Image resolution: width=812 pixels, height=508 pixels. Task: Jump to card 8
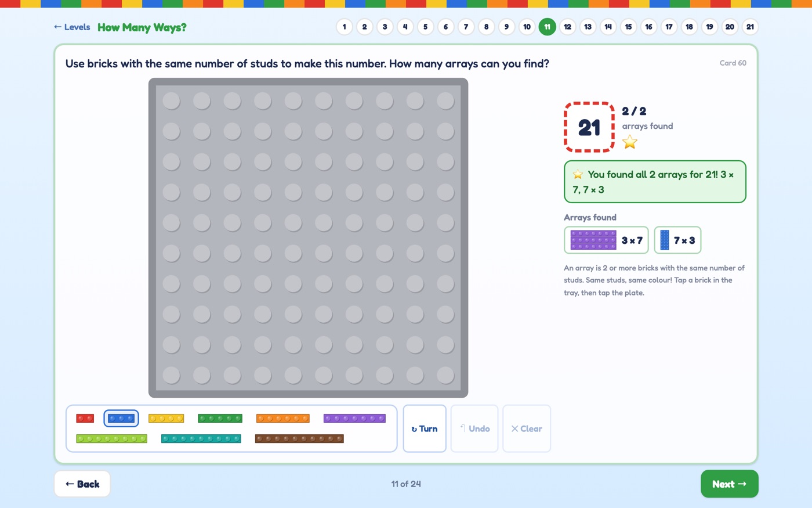(x=487, y=27)
